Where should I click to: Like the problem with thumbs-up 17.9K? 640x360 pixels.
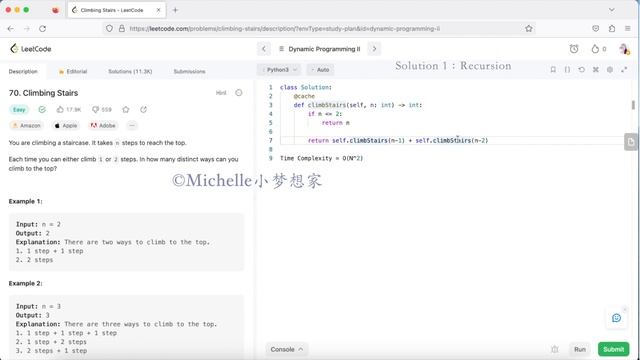click(69, 109)
